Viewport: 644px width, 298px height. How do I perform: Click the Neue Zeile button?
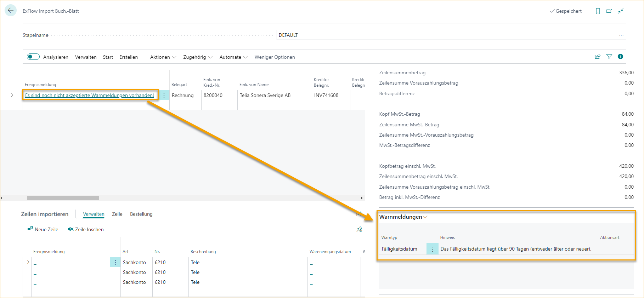(x=43, y=229)
